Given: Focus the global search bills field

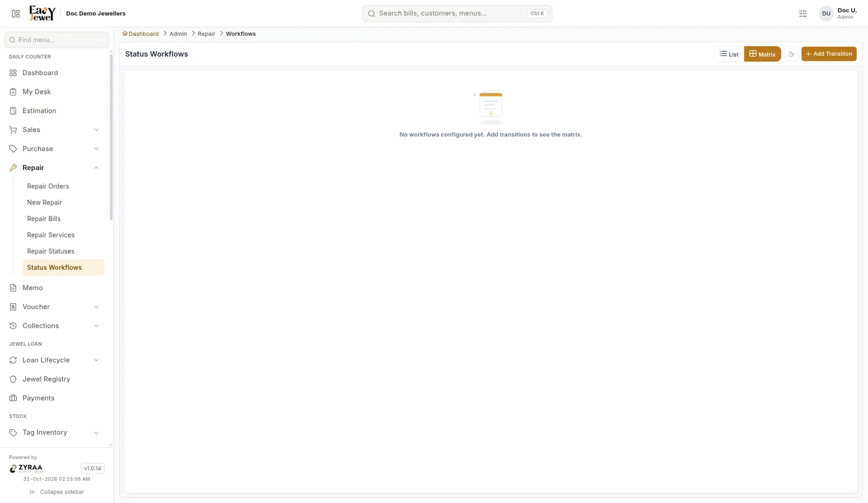Looking at the screenshot, I should pyautogui.click(x=457, y=14).
